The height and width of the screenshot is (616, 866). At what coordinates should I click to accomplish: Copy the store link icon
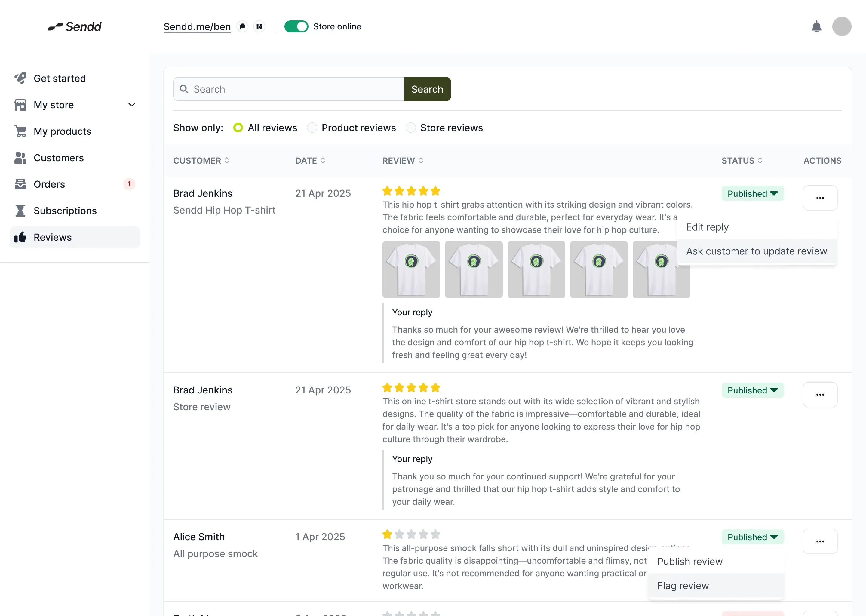pyautogui.click(x=242, y=26)
